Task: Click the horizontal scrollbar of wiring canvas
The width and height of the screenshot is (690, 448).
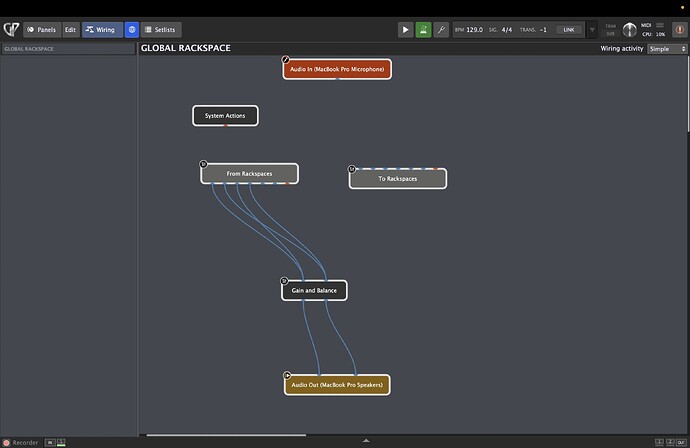Action: (226, 435)
